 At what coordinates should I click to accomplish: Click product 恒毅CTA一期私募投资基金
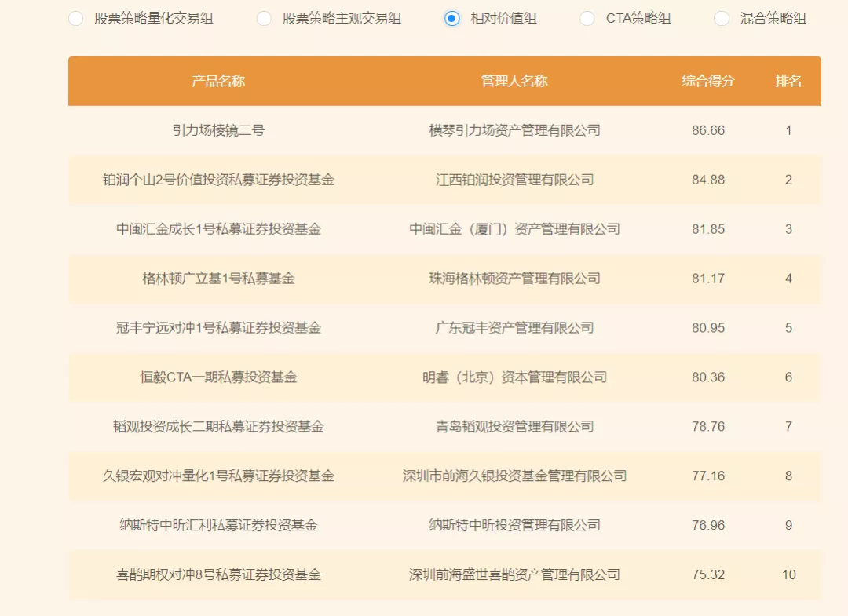218,377
